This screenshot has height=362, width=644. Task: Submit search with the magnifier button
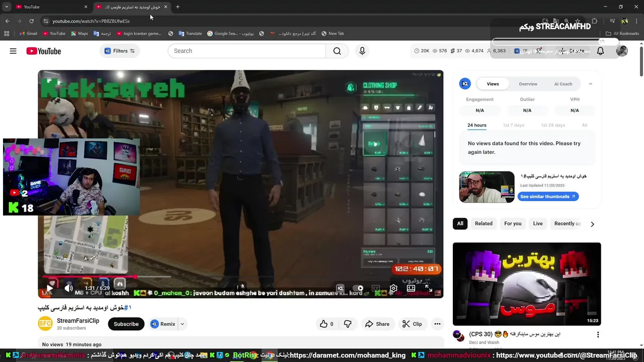[x=337, y=51]
